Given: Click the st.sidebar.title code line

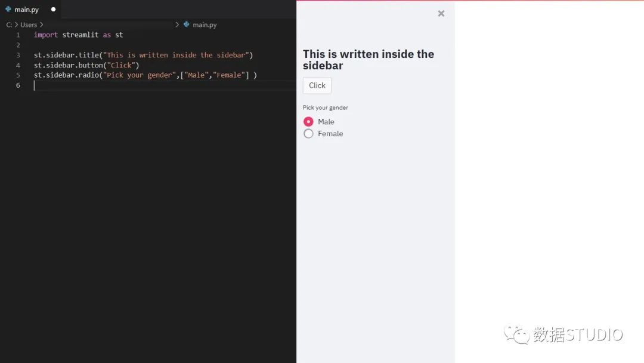Looking at the screenshot, I should [143, 55].
